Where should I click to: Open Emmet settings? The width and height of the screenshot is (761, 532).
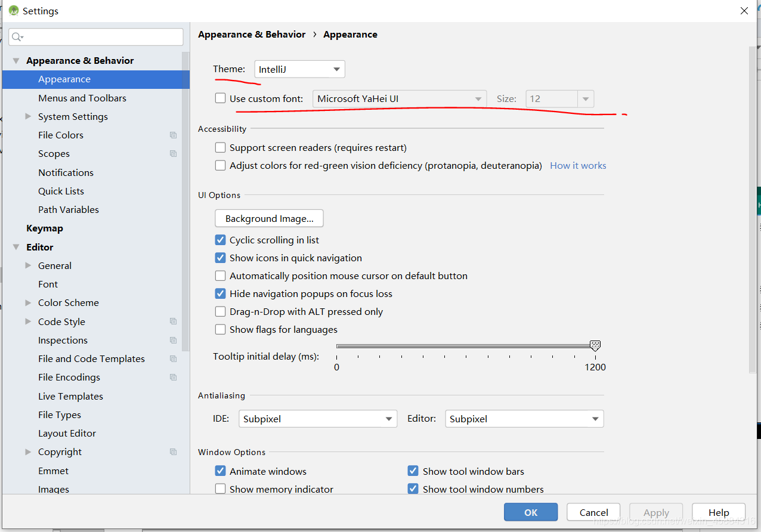[x=53, y=471]
